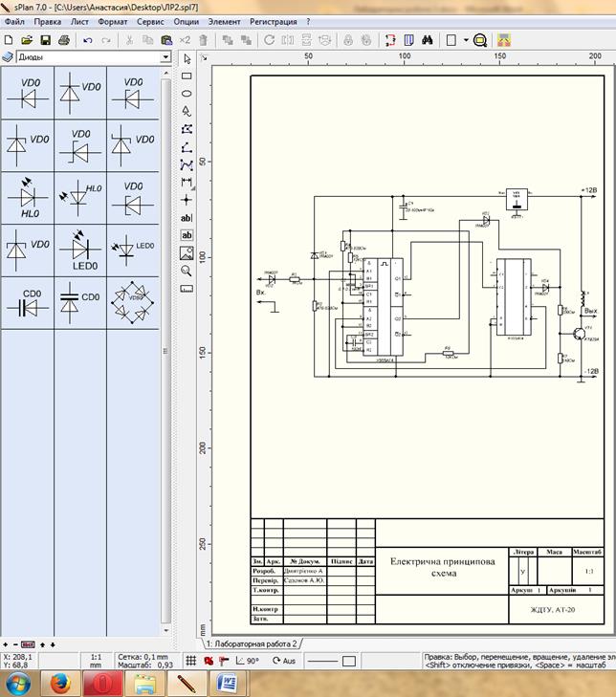Select the polygon drawing tool
This screenshot has height=697, width=616.
point(187,129)
